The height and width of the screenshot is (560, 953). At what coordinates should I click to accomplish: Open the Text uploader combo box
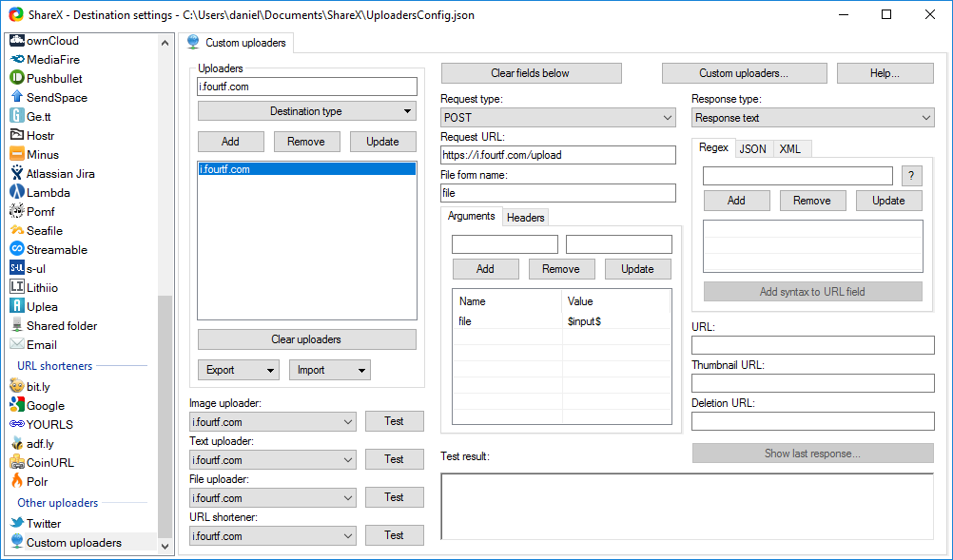pos(273,460)
